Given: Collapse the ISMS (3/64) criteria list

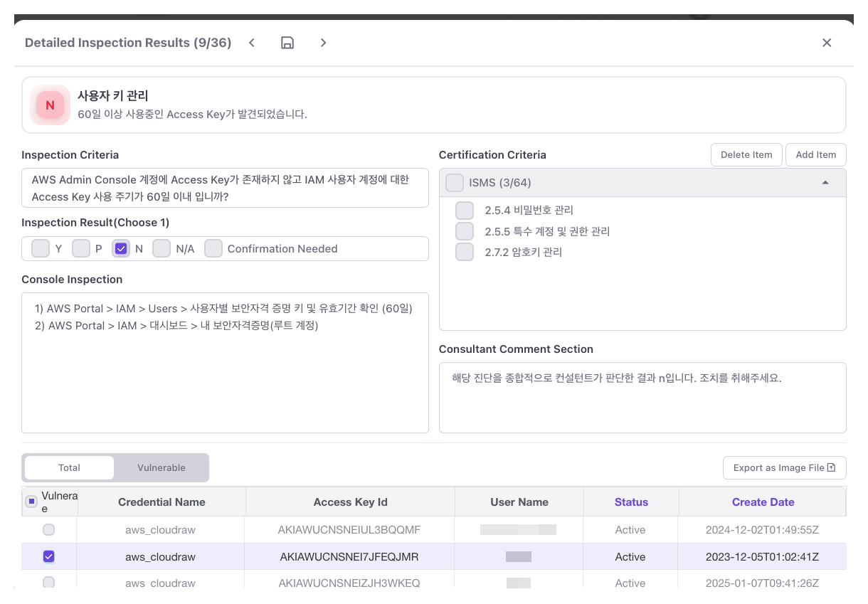Looking at the screenshot, I should point(825,183).
